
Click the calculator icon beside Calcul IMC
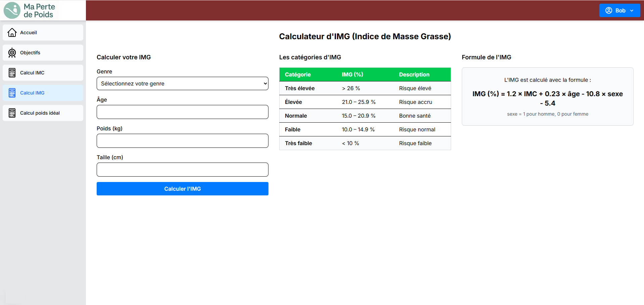(12, 73)
